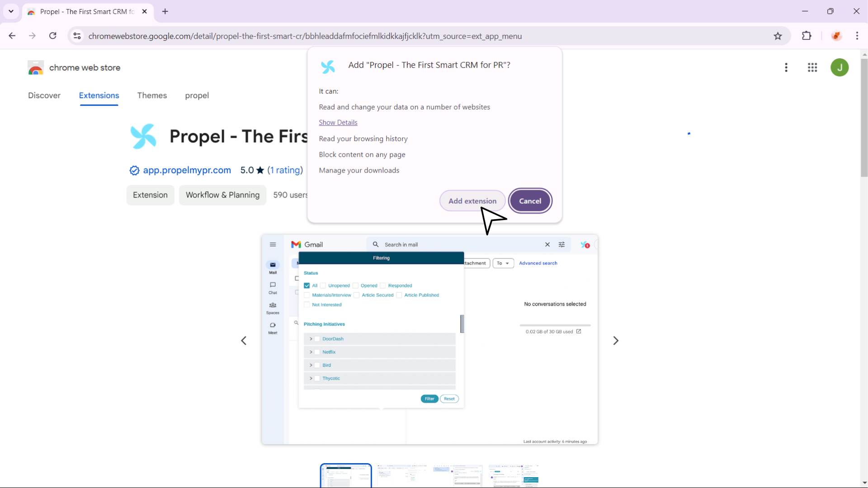Tick the DoorDash initiative checkbox

317,339
